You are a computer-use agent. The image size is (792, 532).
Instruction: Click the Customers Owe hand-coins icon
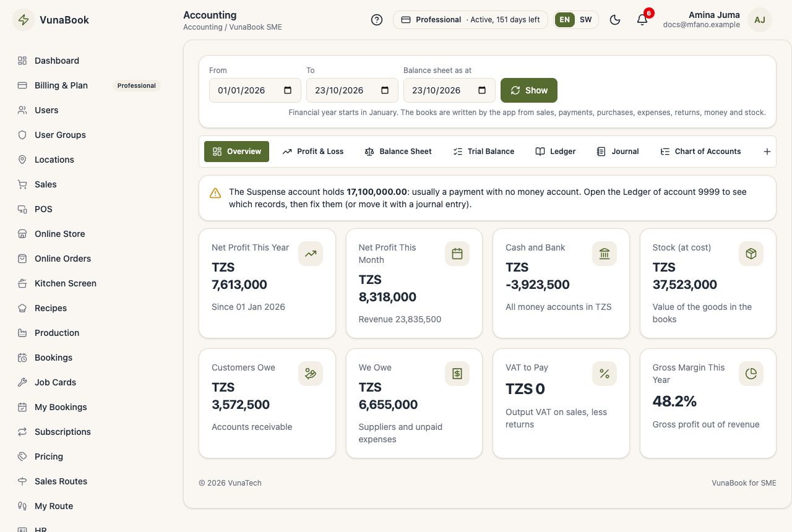pyautogui.click(x=311, y=374)
